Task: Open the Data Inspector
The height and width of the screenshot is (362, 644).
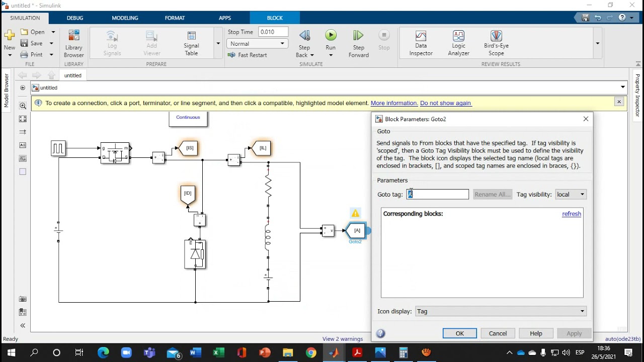Action: point(421,43)
